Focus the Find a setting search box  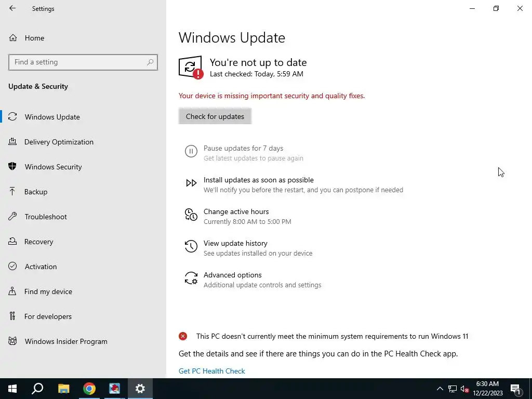pyautogui.click(x=83, y=62)
